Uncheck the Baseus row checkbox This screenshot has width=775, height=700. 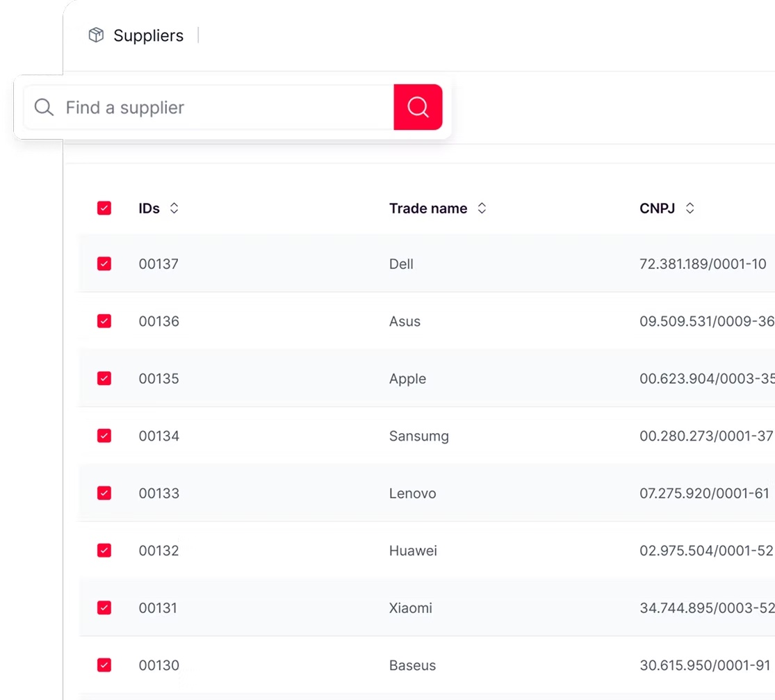pyautogui.click(x=104, y=665)
